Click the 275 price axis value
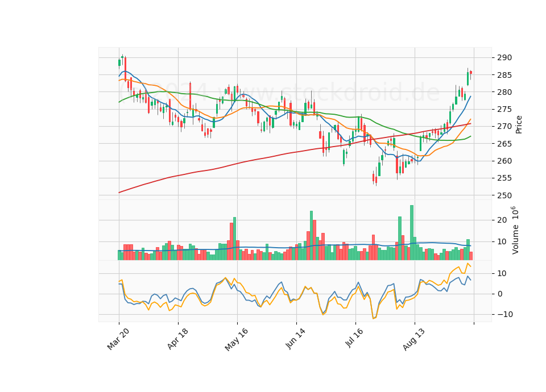The image size is (546, 392). (x=504, y=109)
